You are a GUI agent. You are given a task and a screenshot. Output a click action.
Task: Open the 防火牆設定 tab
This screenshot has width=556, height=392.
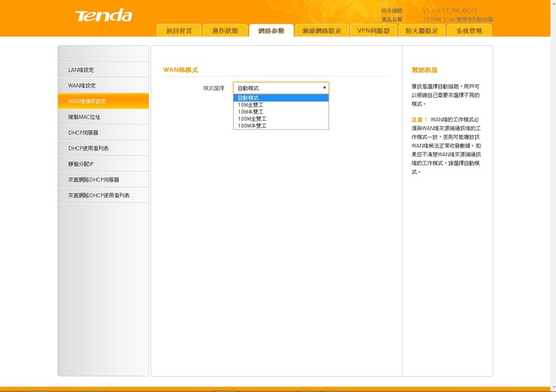(x=422, y=31)
